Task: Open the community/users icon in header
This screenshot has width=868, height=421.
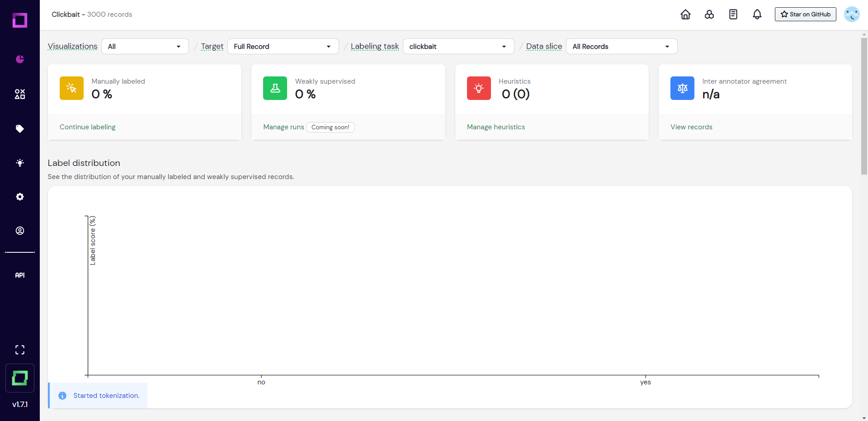Action: pos(709,14)
